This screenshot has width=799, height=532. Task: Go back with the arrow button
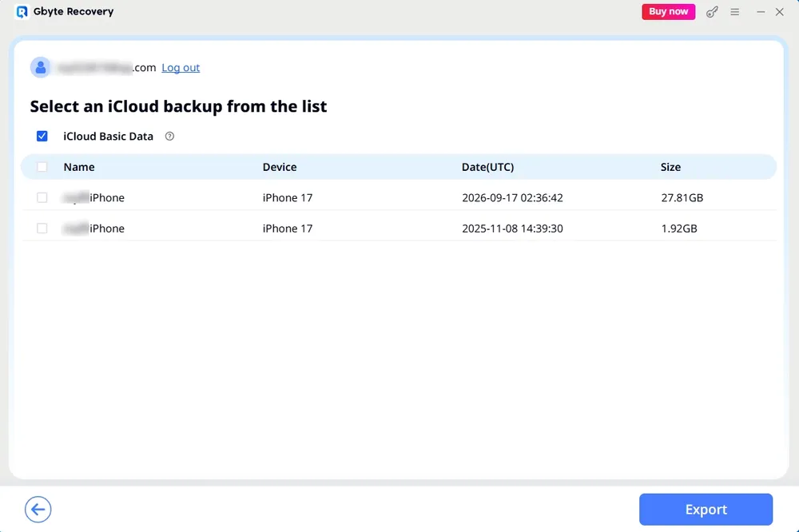(x=38, y=509)
